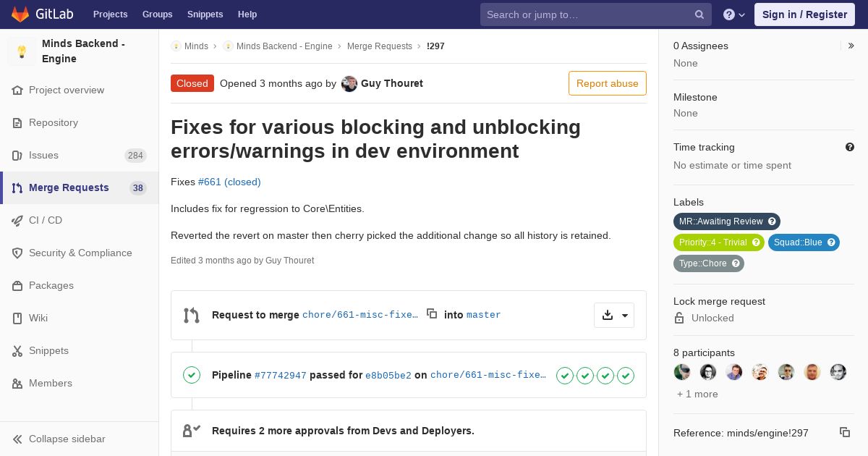Copy merge request reference icon

point(845,432)
